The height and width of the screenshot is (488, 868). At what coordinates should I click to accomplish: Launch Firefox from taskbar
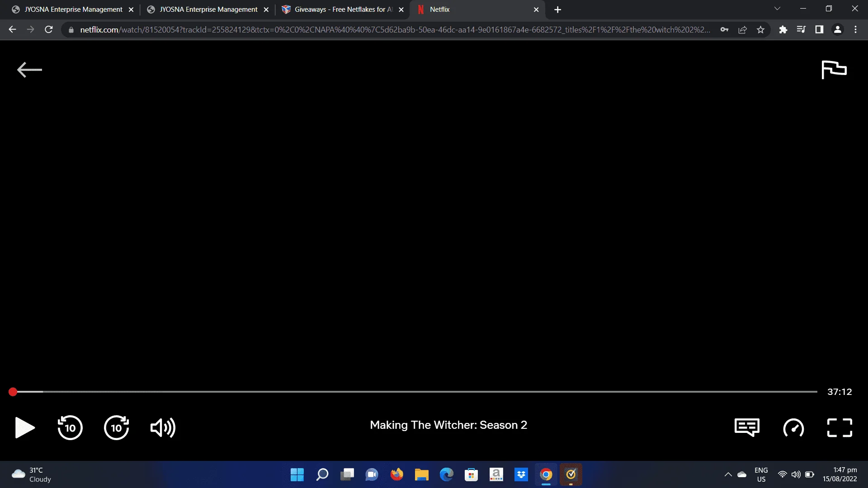click(x=396, y=474)
